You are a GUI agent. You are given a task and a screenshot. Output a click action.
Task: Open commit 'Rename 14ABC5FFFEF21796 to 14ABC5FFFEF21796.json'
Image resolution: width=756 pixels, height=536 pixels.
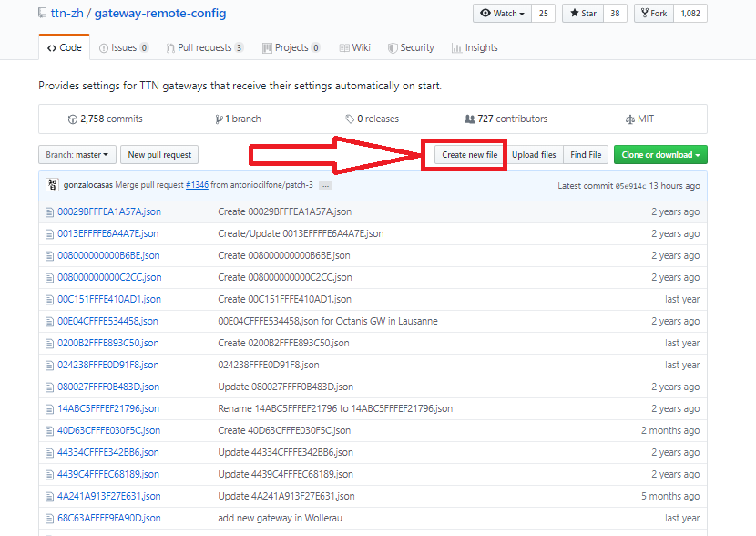335,408
